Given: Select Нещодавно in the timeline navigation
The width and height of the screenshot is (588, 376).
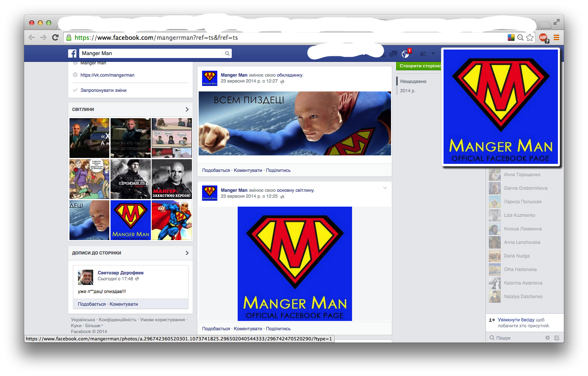Looking at the screenshot, I should [413, 81].
